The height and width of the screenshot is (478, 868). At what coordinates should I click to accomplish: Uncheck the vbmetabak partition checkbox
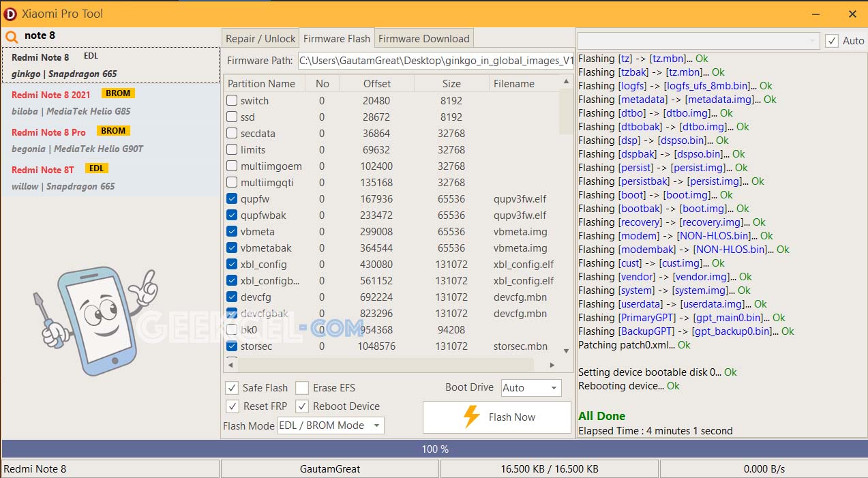click(232, 248)
